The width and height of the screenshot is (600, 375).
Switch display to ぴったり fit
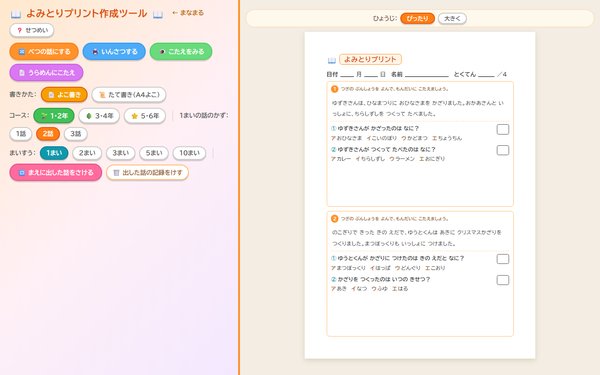[417, 18]
